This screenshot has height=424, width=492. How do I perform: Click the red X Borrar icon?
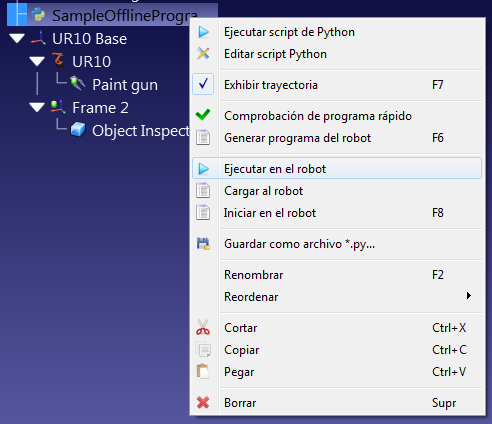(203, 403)
